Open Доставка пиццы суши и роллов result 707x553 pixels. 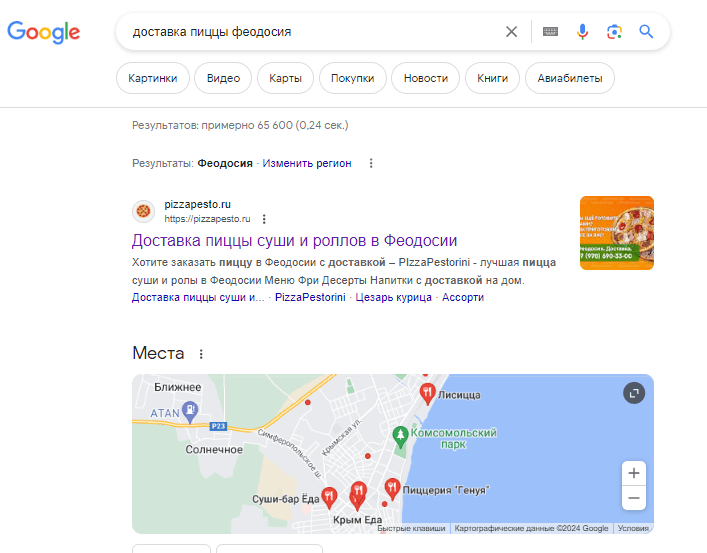(x=294, y=241)
